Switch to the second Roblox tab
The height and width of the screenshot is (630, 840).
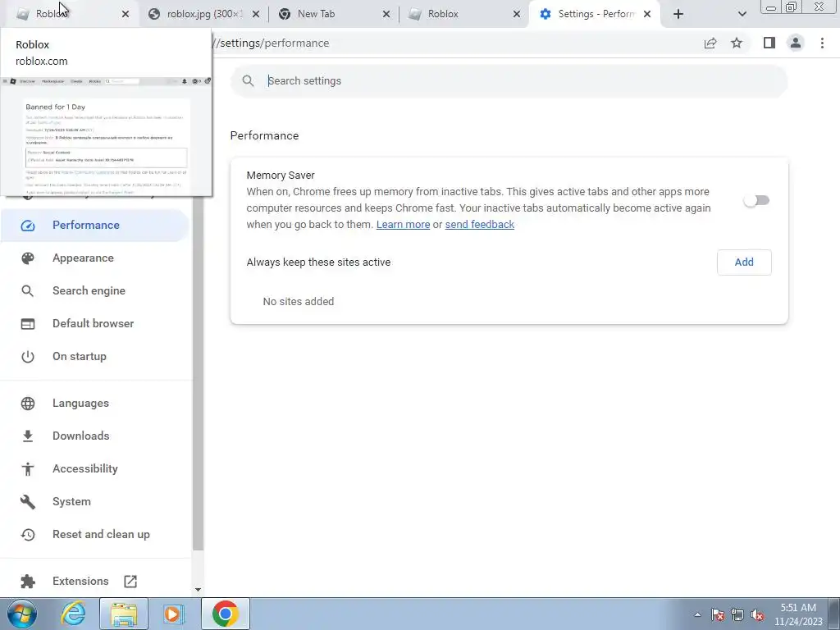(x=465, y=14)
